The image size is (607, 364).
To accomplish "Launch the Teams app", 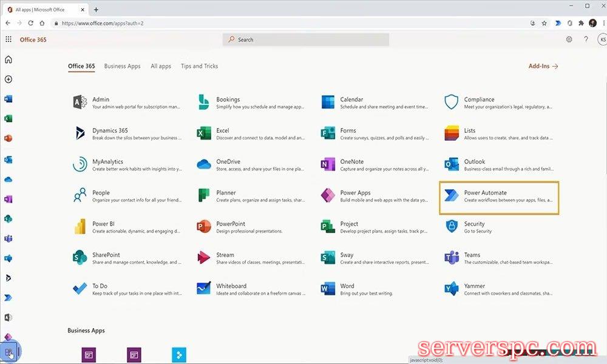I will point(452,258).
